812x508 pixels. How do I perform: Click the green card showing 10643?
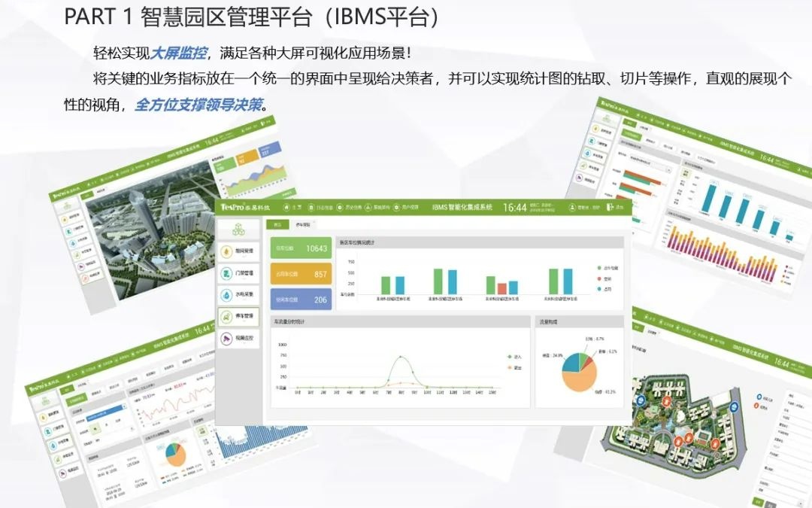tap(301, 248)
